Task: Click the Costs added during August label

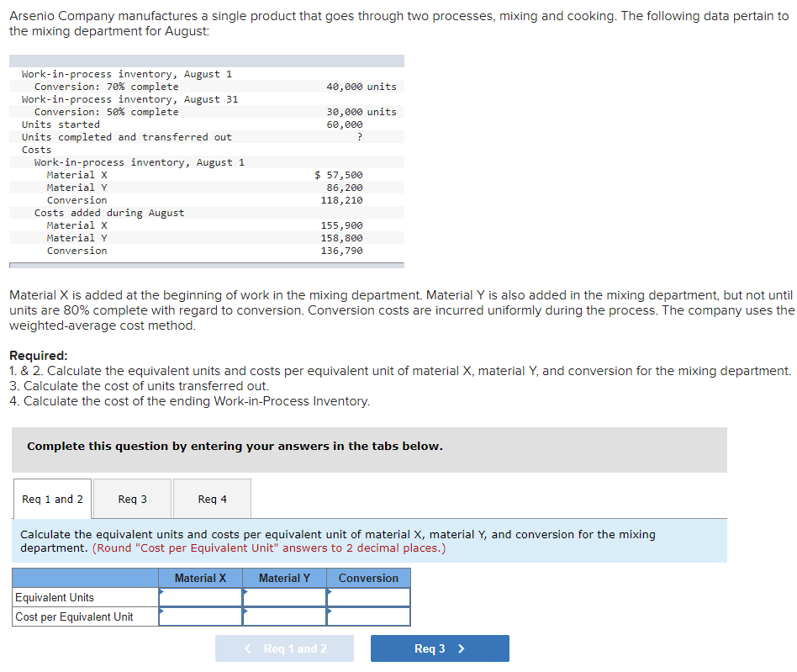Action: coord(109,213)
